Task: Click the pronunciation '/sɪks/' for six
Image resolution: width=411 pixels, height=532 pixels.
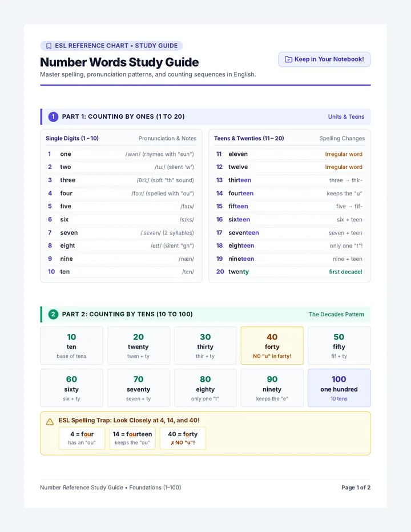Action: click(x=187, y=220)
